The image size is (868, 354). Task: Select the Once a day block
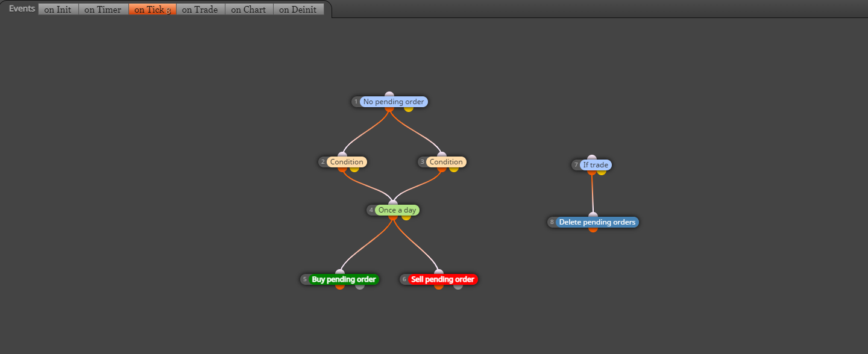pos(397,210)
